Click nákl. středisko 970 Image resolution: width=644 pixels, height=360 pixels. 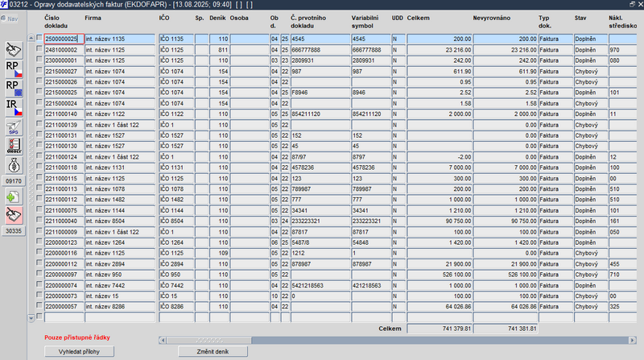[x=622, y=50]
